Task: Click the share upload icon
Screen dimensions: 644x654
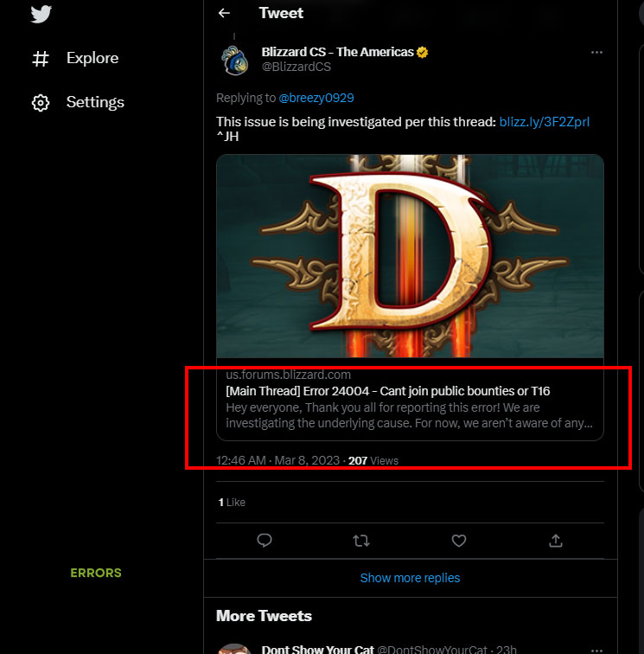Action: click(x=556, y=541)
